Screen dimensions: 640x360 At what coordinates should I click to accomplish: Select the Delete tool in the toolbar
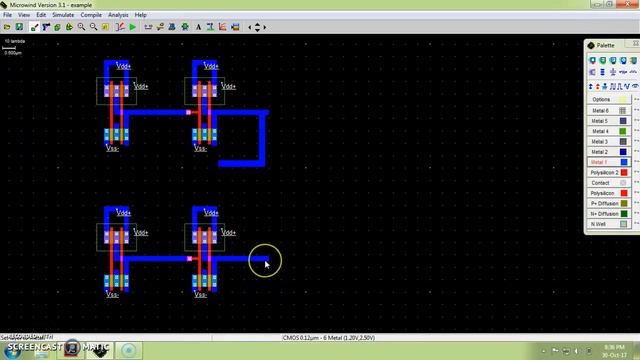coord(46,27)
